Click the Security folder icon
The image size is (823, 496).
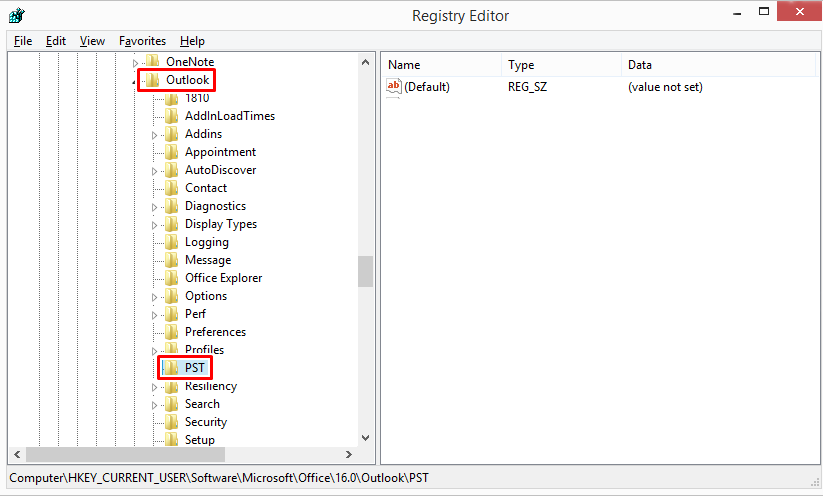coord(172,421)
